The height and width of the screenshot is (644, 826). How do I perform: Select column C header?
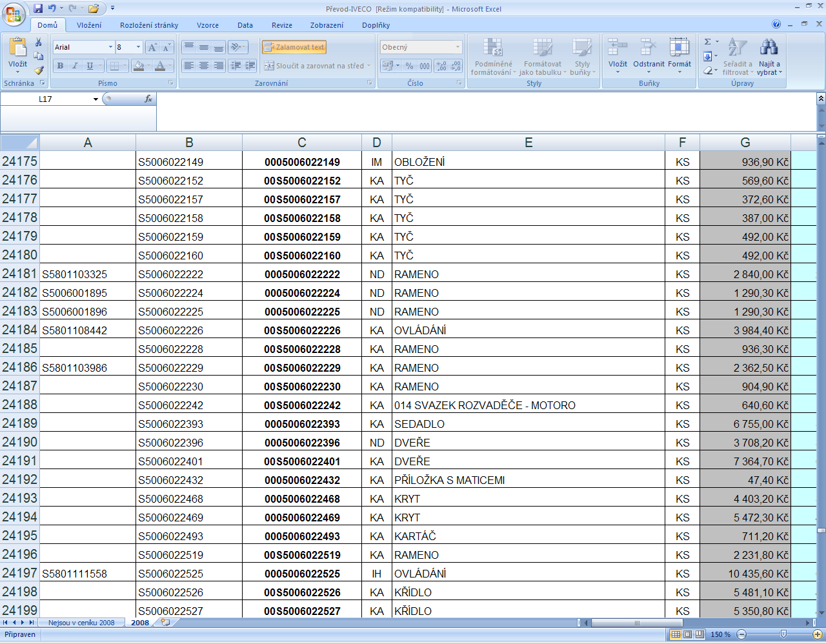302,143
